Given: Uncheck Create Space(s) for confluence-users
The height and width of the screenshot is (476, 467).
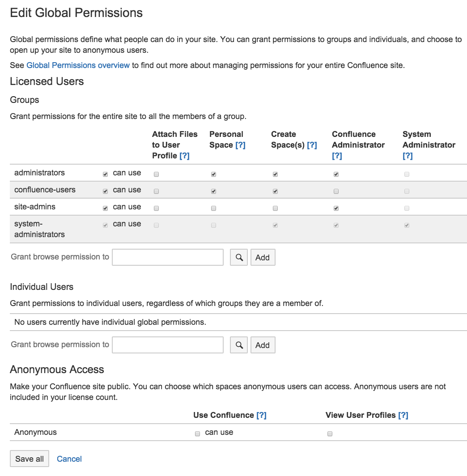Looking at the screenshot, I should click(275, 191).
